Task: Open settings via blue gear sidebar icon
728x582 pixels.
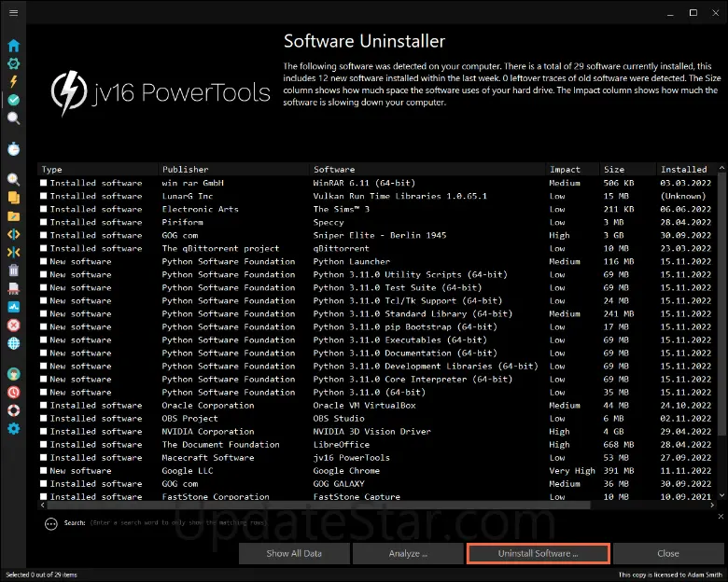Action: pos(13,428)
